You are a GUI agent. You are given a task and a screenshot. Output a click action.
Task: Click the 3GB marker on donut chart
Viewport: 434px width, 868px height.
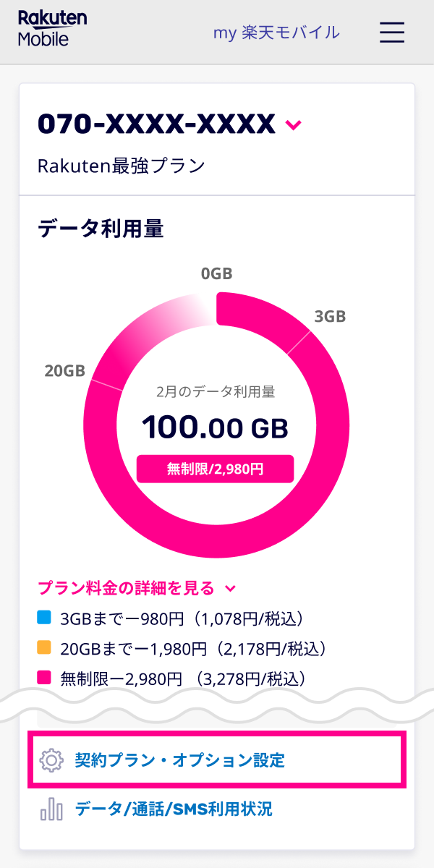(x=330, y=316)
